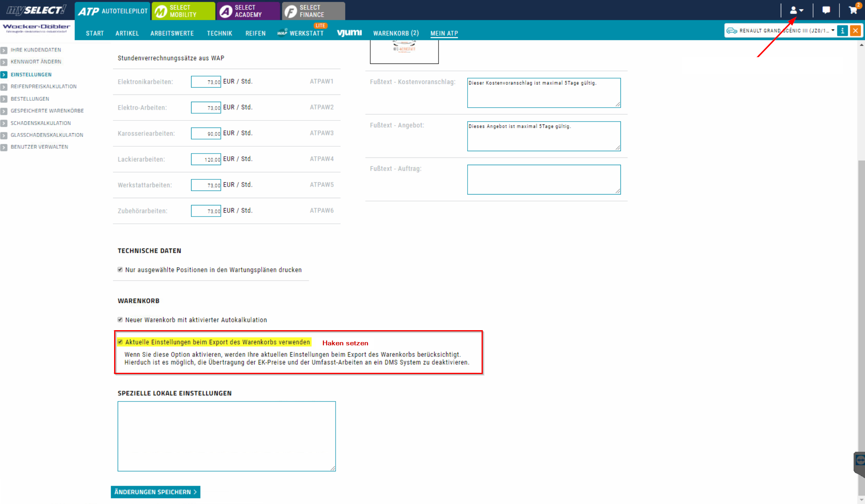Viewport: 865px width, 504px height.
Task: Click the workshop logo thumbnail
Action: pos(404,52)
